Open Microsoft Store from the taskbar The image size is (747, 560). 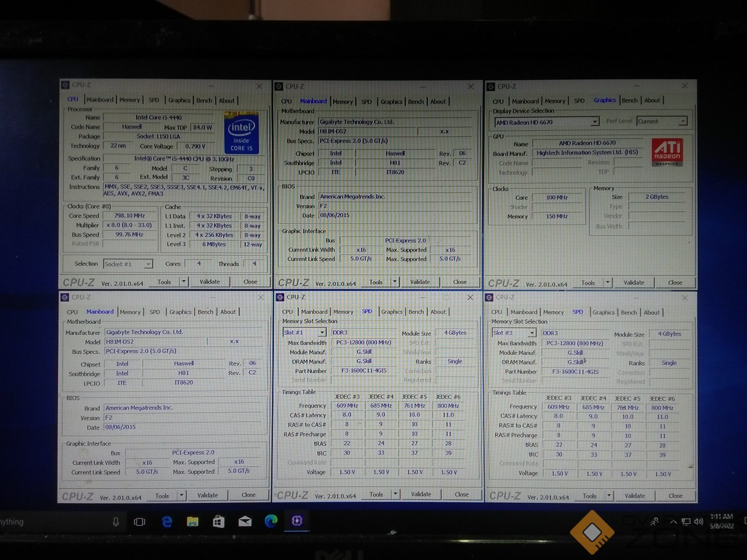(219, 521)
